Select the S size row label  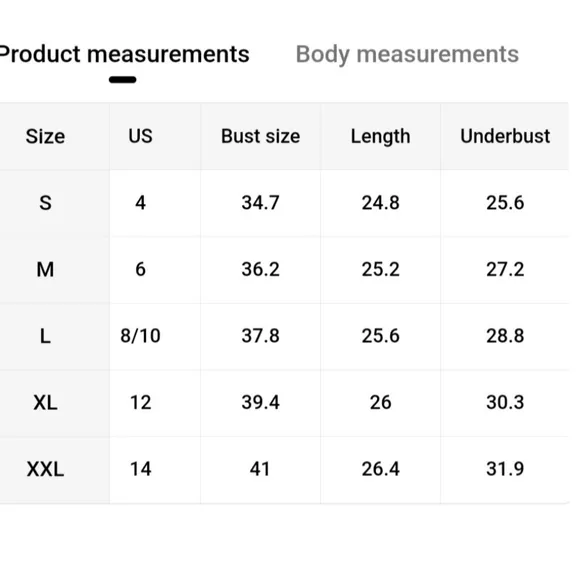click(x=45, y=203)
